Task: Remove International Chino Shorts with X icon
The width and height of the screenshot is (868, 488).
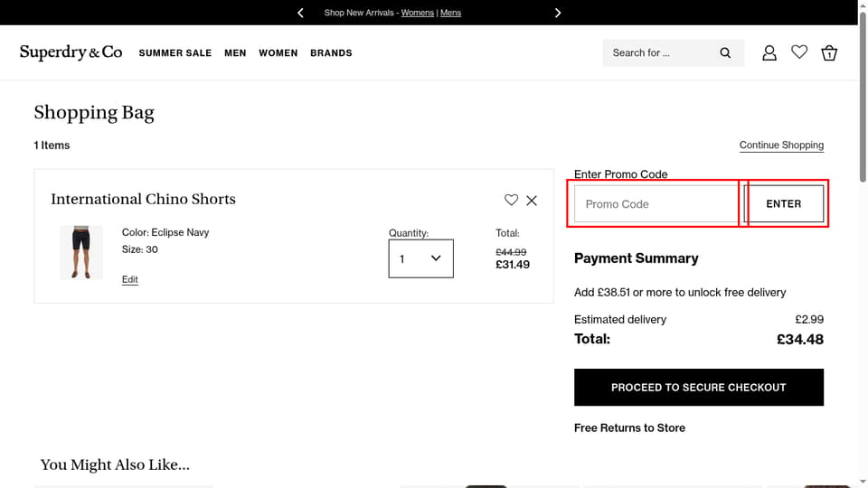Action: click(532, 201)
